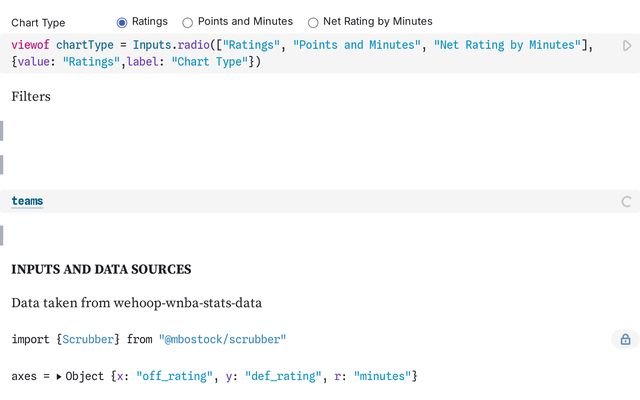Click the gray cell marker below teams cell

pyautogui.click(x=2, y=236)
